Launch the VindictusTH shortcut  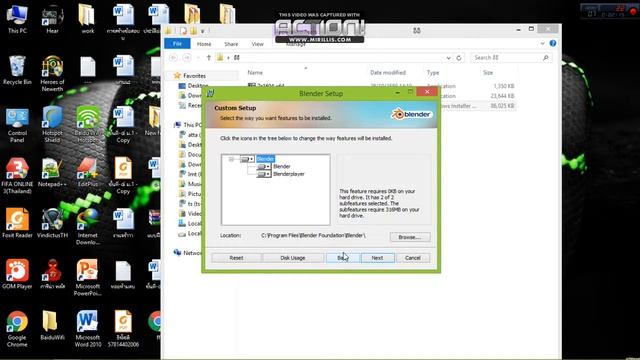point(52,224)
